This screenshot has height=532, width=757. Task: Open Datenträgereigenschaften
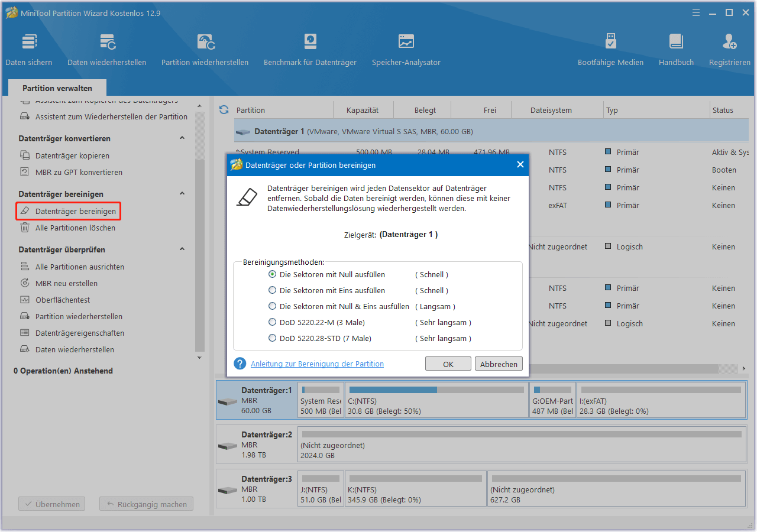72,333
